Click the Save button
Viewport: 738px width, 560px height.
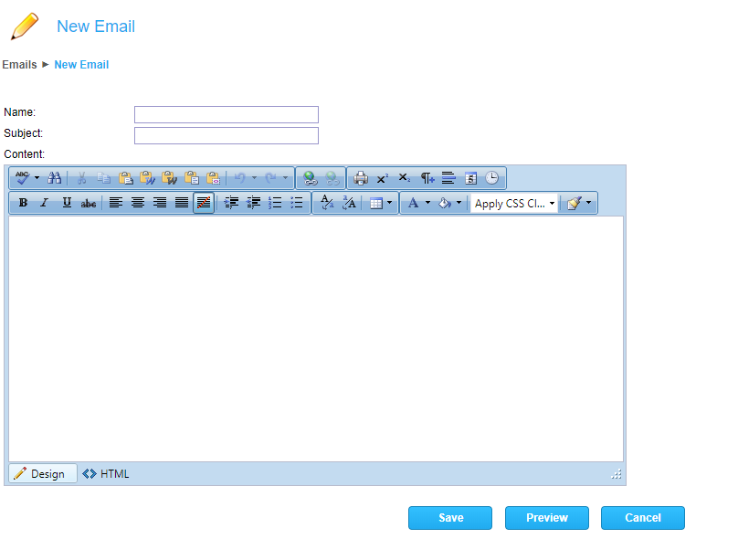click(450, 518)
